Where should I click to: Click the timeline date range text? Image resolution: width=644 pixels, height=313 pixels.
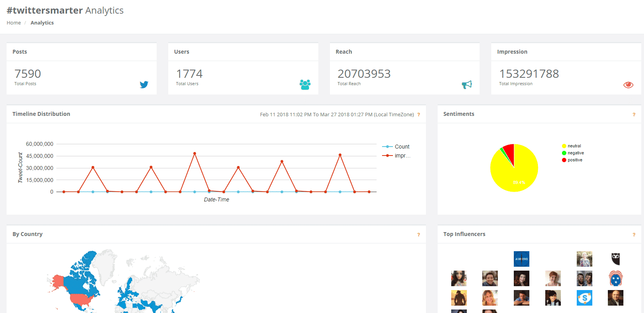337,115
